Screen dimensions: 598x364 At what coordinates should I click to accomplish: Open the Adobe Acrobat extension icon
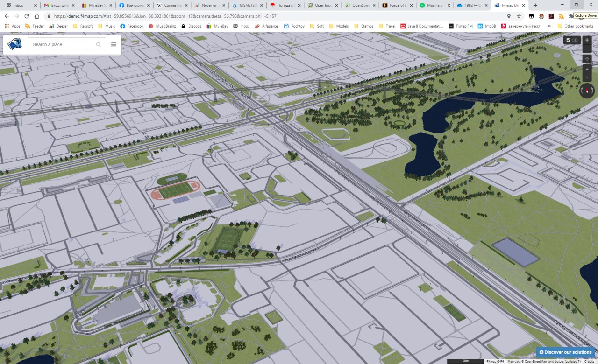point(551,16)
